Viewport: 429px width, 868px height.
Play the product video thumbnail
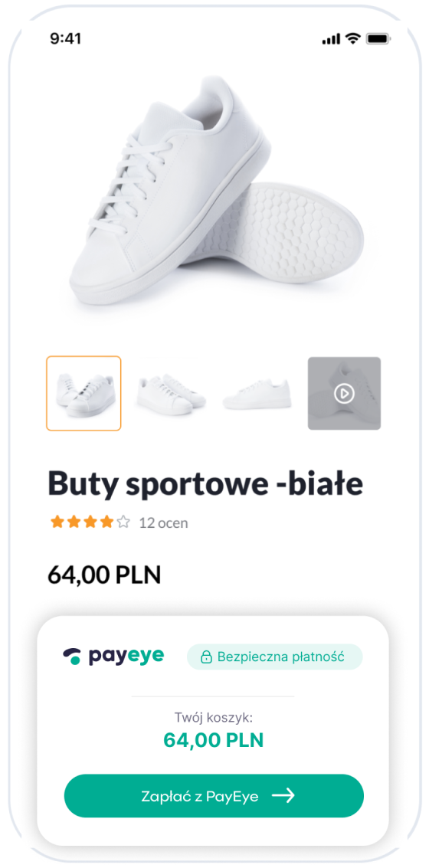344,393
